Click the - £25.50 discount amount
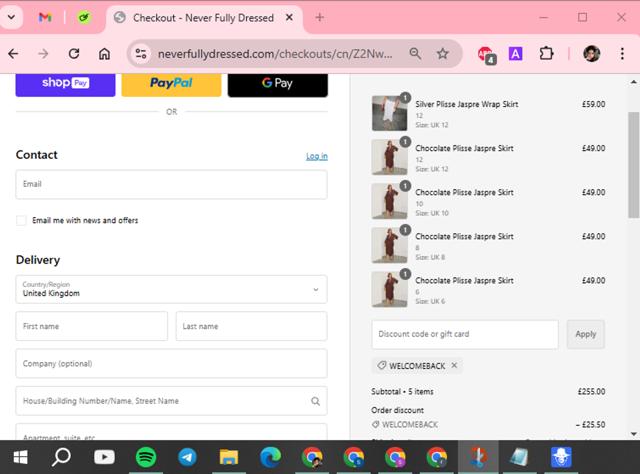 point(591,425)
